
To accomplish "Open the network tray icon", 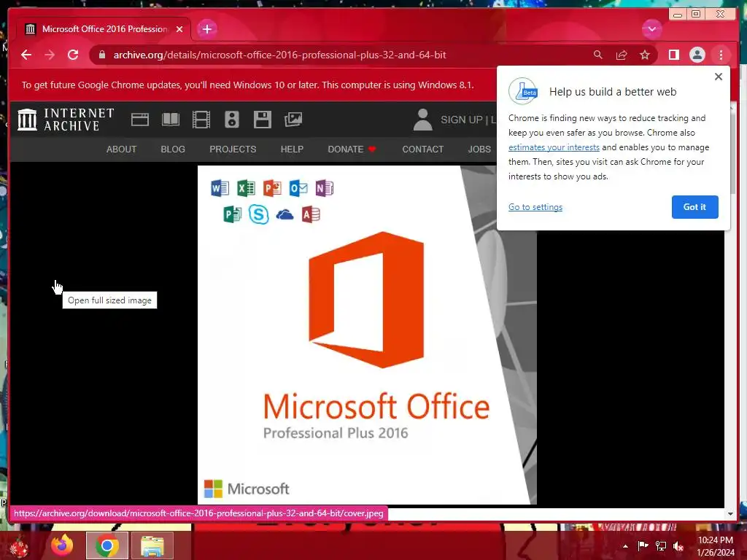I will (x=661, y=546).
